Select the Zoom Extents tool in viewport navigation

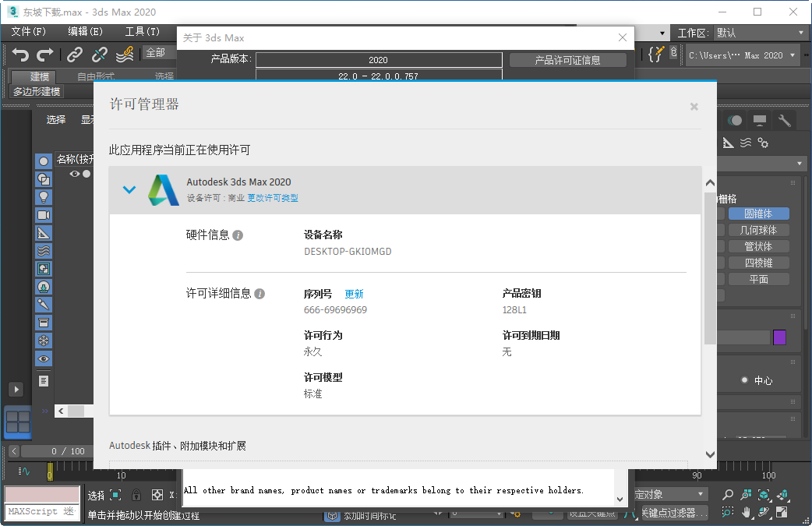pyautogui.click(x=764, y=494)
